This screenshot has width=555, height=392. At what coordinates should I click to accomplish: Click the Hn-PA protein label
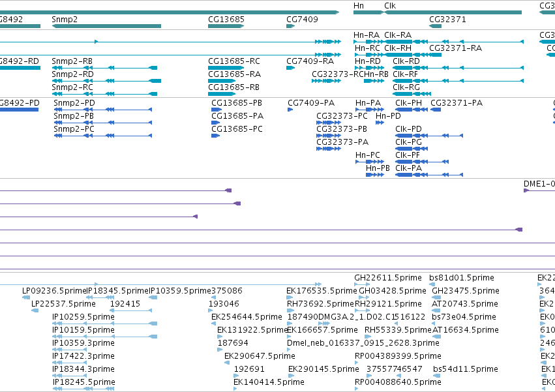coord(368,103)
